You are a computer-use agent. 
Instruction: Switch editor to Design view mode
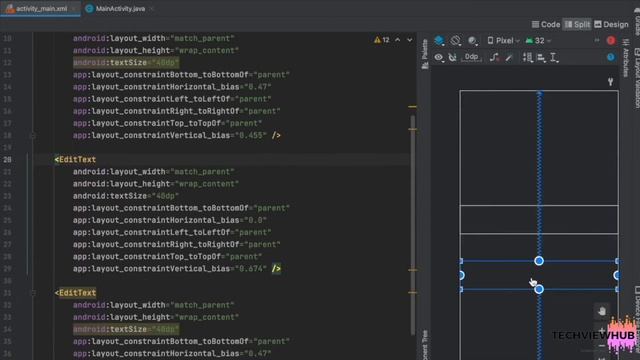[611, 24]
